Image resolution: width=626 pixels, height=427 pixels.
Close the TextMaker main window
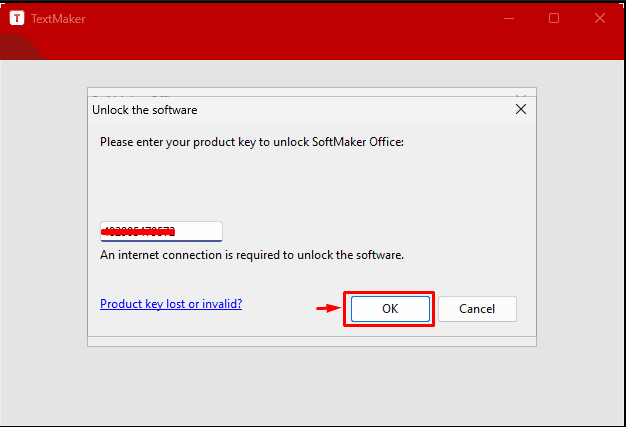(600, 18)
